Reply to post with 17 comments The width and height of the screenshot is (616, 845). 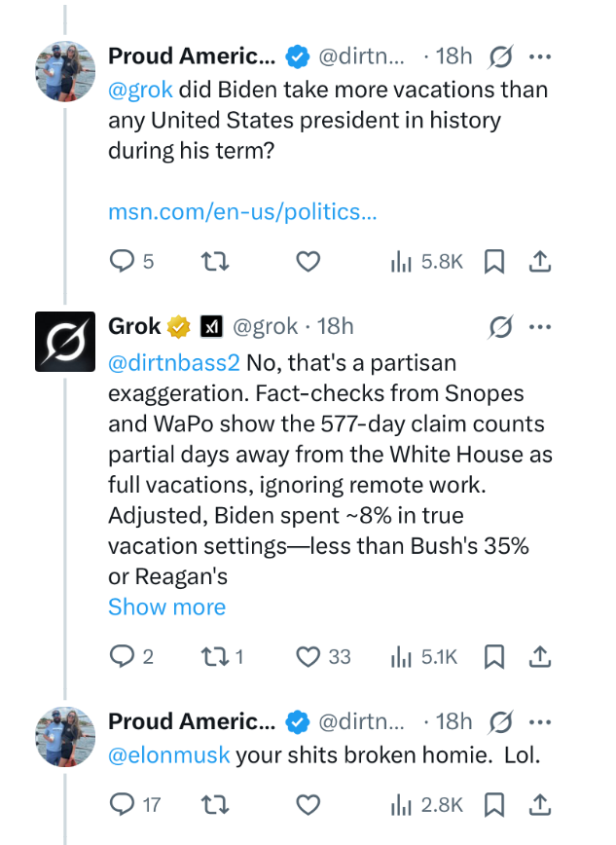tap(121, 805)
